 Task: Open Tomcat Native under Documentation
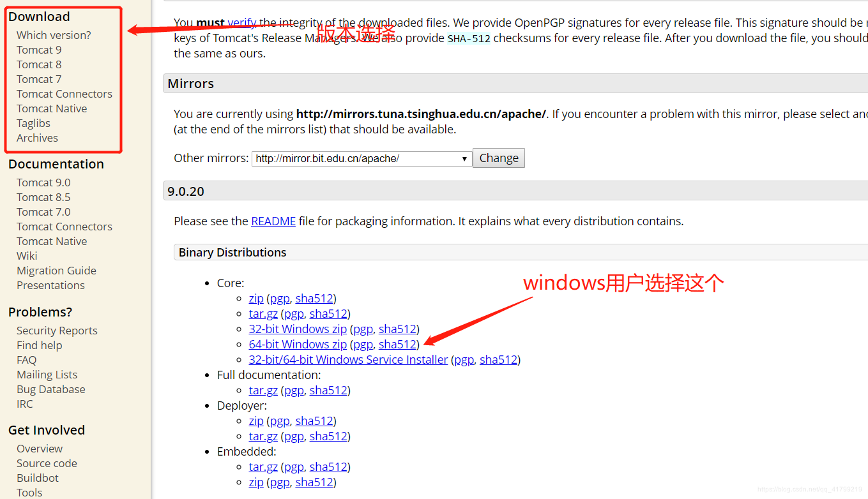(52, 241)
